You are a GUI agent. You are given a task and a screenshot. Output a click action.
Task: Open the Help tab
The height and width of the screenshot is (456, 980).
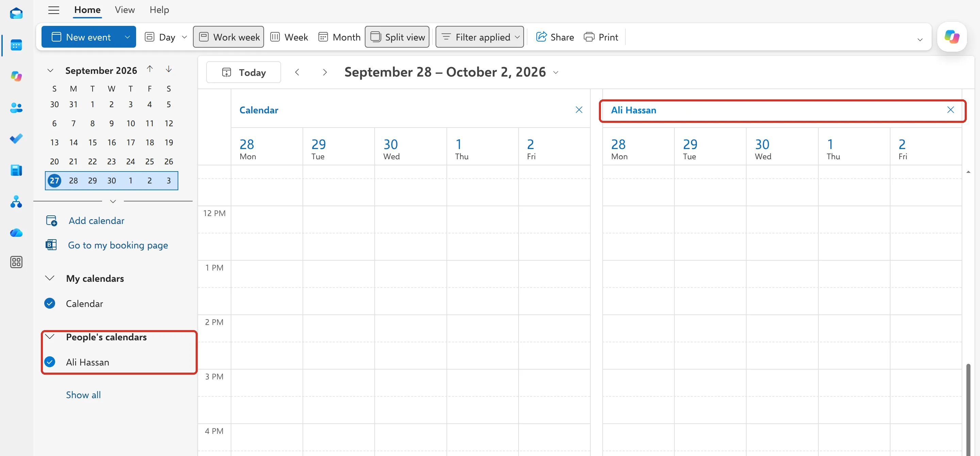(x=159, y=10)
